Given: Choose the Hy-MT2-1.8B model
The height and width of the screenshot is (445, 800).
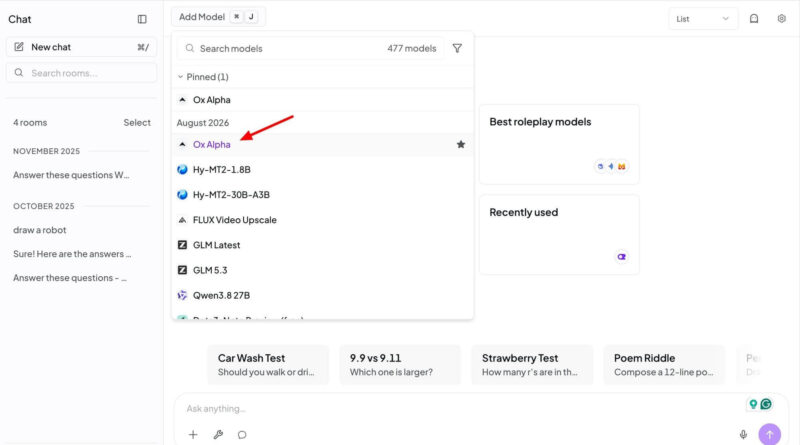Looking at the screenshot, I should 322,169.
